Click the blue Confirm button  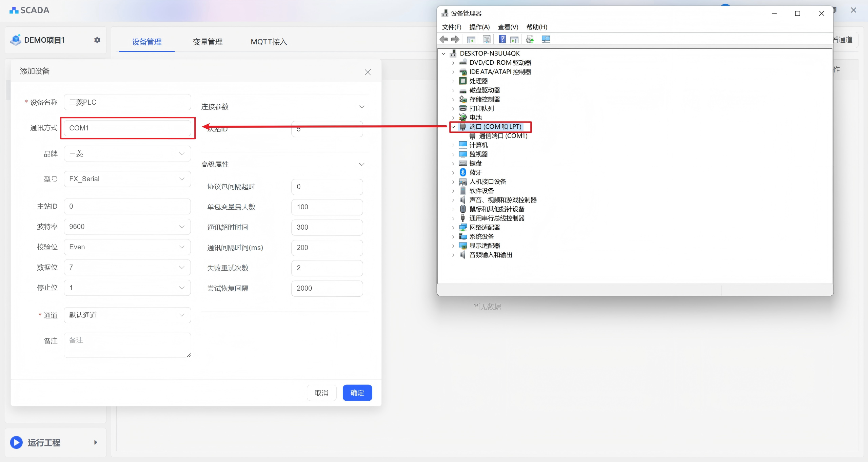357,393
